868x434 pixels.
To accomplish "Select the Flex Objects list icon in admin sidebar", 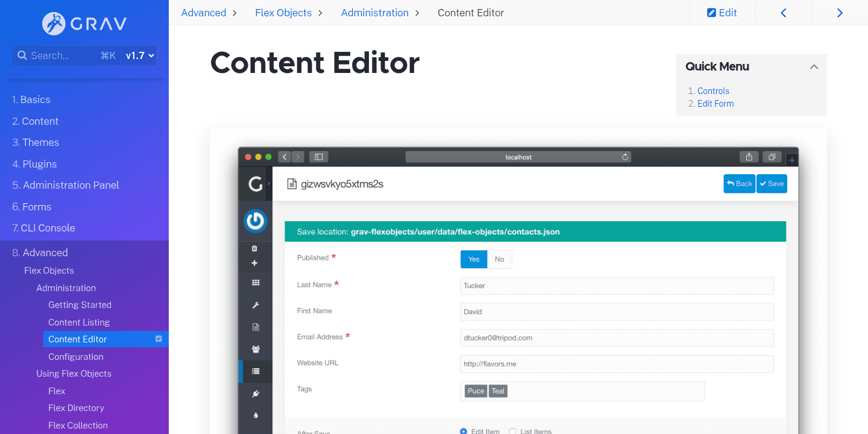I will (255, 371).
